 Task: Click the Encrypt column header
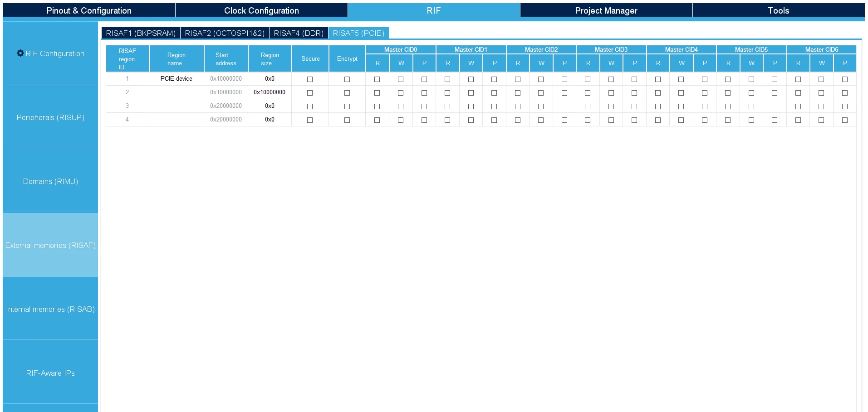[x=347, y=58]
